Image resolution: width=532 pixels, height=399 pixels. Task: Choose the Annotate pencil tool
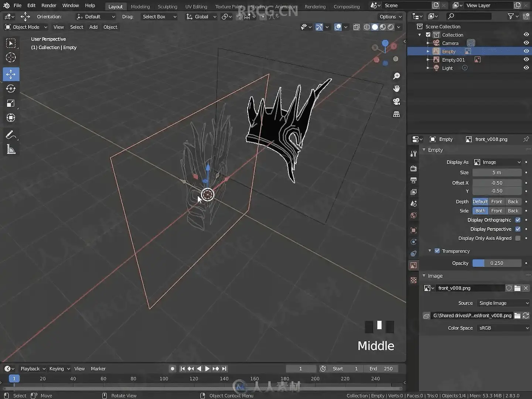click(11, 135)
